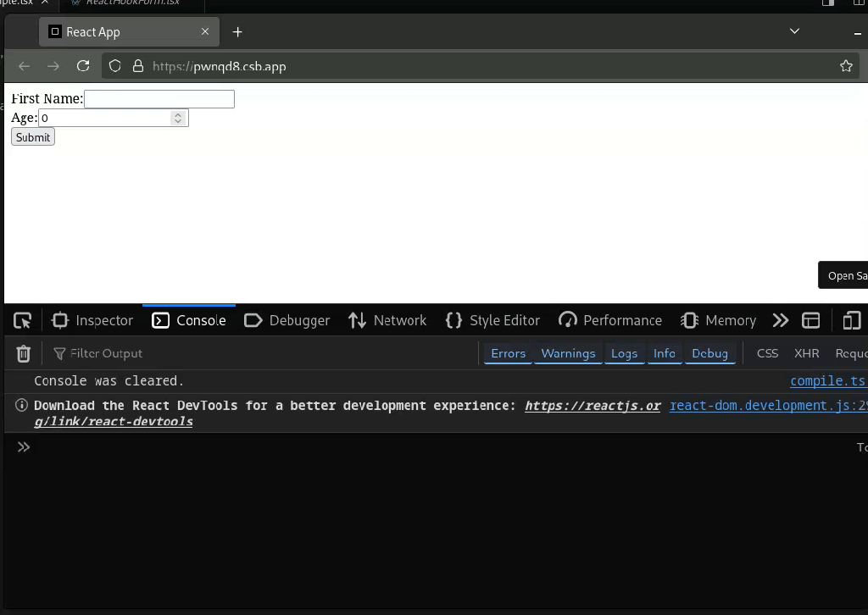Toggle the CSS message filter
Screen dimensions: 868x615
(x=767, y=353)
